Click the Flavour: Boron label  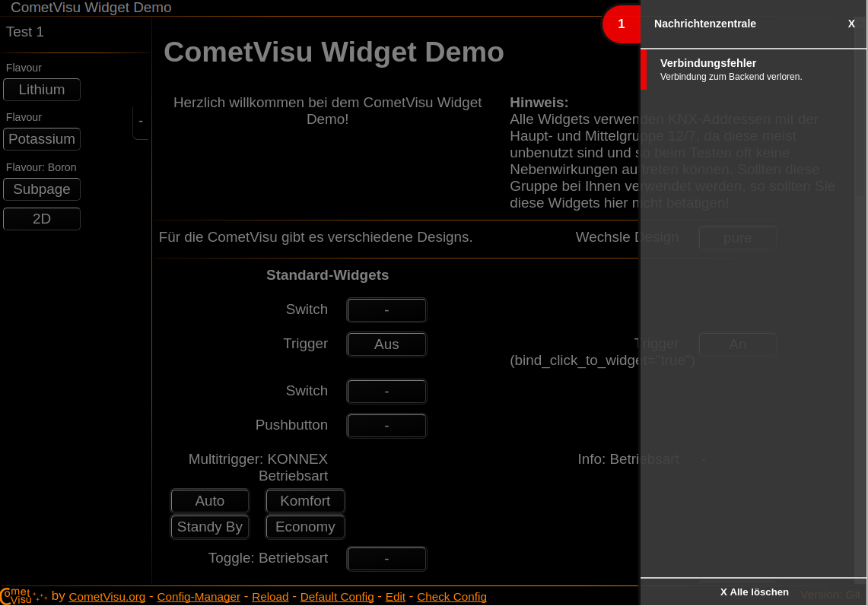(x=41, y=167)
